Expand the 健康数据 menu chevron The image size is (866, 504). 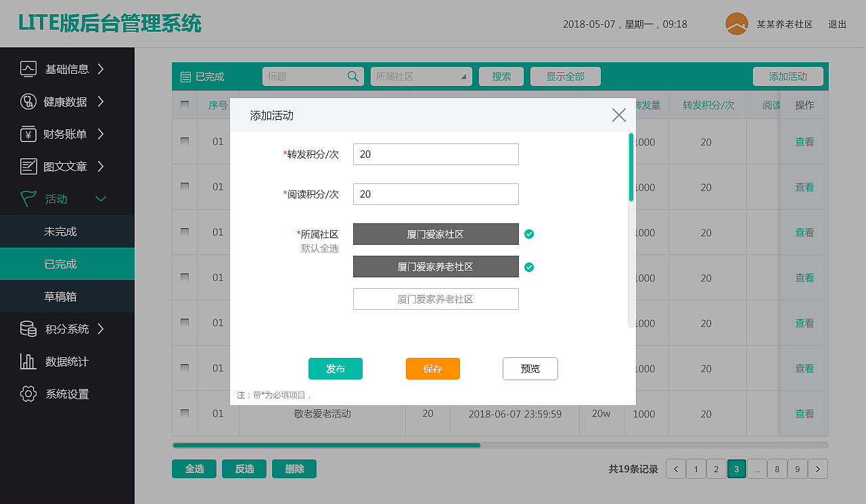[x=99, y=101]
